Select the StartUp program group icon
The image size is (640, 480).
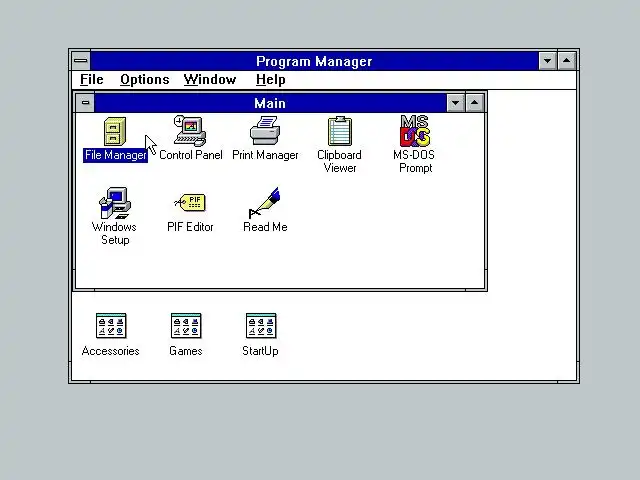pyautogui.click(x=261, y=326)
